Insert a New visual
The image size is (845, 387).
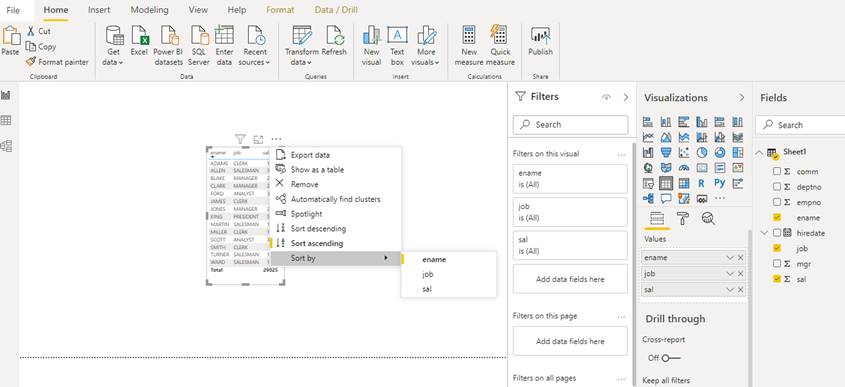click(x=371, y=46)
